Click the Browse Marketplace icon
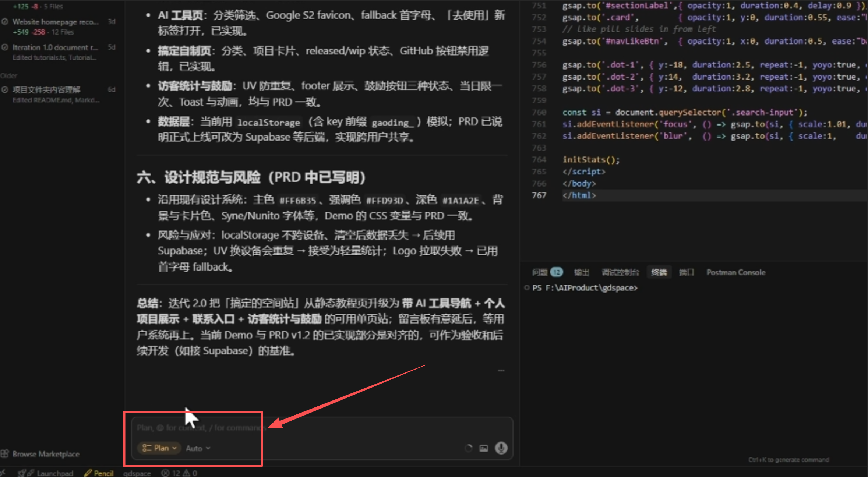Screen dimensions: 868x477 4,454
